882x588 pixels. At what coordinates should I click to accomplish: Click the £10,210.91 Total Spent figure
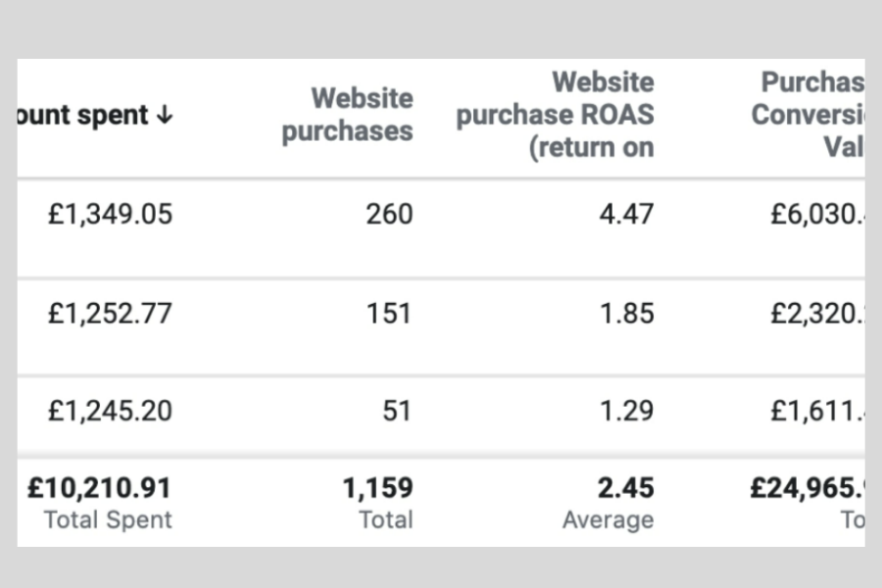coord(99,488)
